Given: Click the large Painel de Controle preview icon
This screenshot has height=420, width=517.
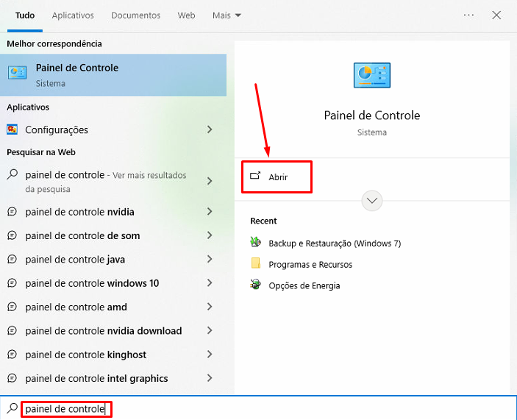Looking at the screenshot, I should click(372, 75).
